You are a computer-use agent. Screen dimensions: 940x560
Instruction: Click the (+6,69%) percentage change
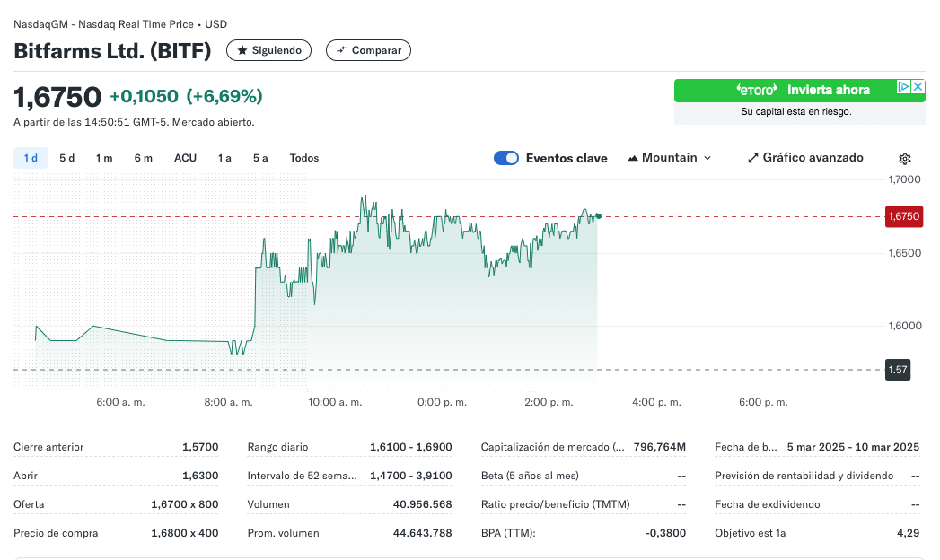coord(224,96)
